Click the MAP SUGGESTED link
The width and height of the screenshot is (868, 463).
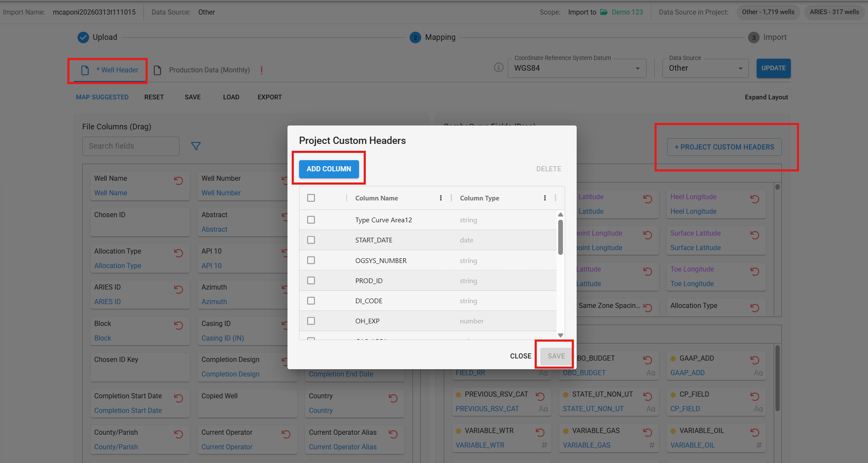102,97
